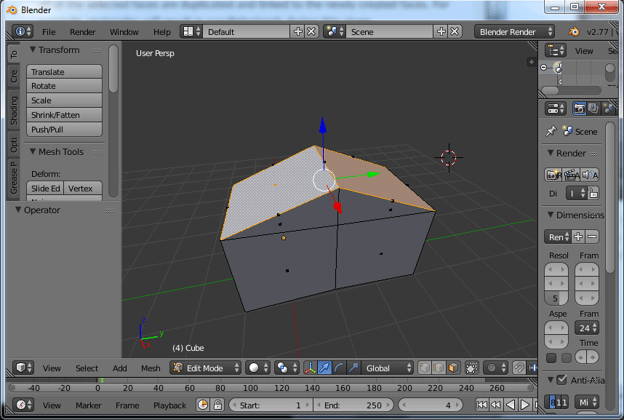
Task: Collapse the Transform panel
Action: pos(33,50)
